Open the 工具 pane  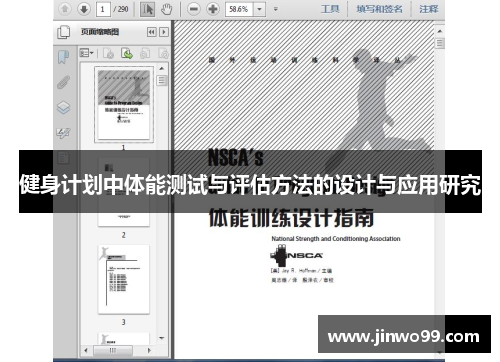tap(330, 9)
